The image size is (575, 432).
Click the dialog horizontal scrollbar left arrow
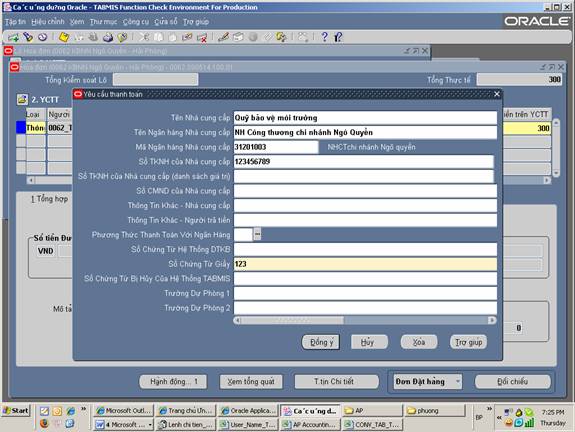[x=238, y=321]
